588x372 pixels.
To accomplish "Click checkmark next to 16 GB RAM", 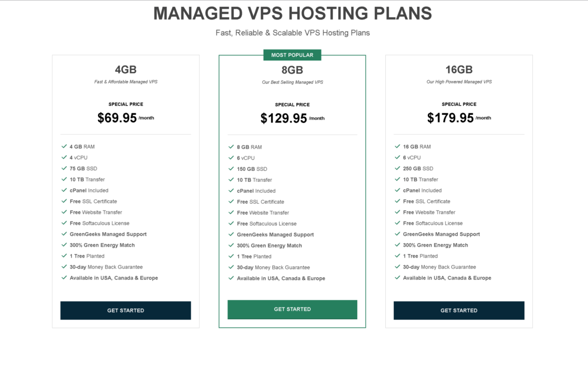I will 397,147.
